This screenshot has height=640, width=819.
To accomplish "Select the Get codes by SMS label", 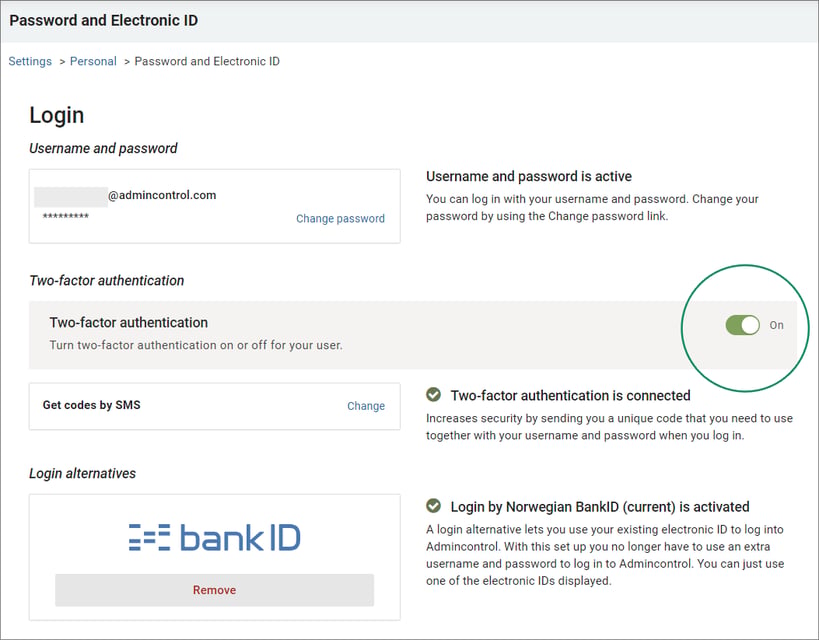I will [91, 405].
